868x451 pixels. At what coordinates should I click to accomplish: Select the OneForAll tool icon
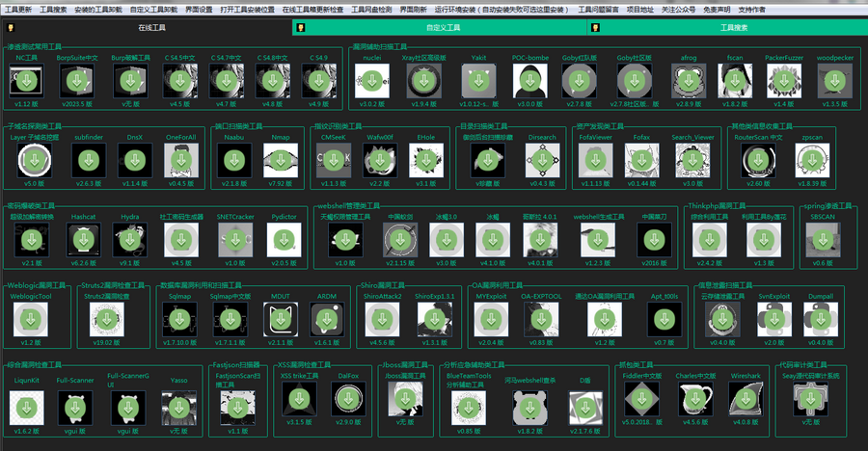(x=181, y=161)
